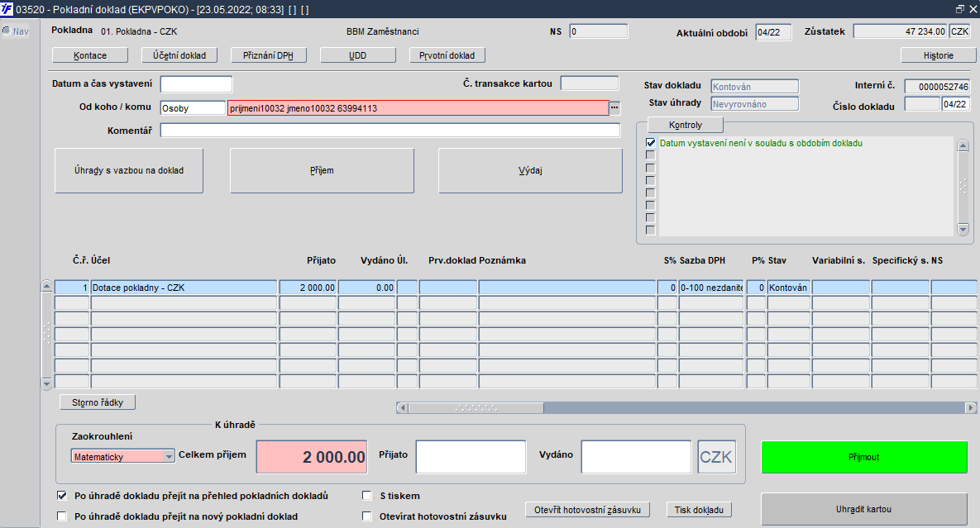Click the Komentář input field
The width and height of the screenshot is (980, 528).
(390, 131)
